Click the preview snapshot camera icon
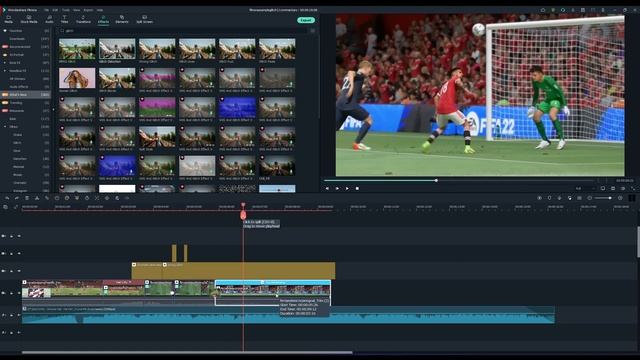640x360 pixels. [613, 189]
